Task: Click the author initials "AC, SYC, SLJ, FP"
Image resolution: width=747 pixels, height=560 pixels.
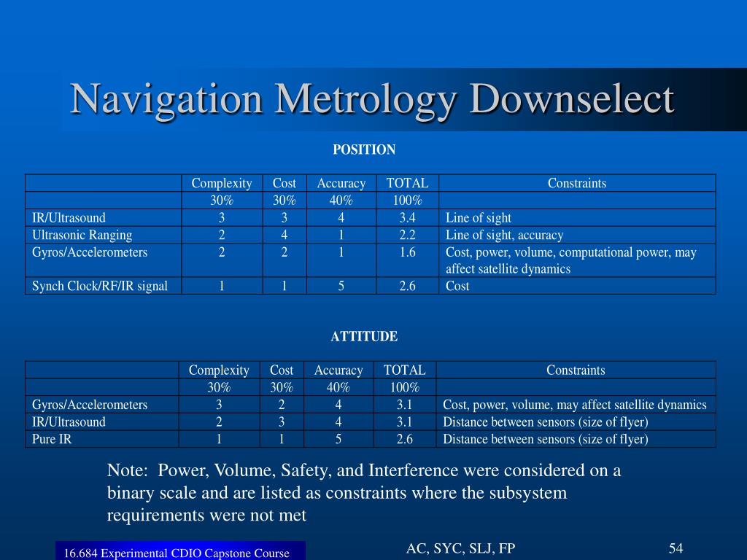Action: pyautogui.click(x=461, y=548)
